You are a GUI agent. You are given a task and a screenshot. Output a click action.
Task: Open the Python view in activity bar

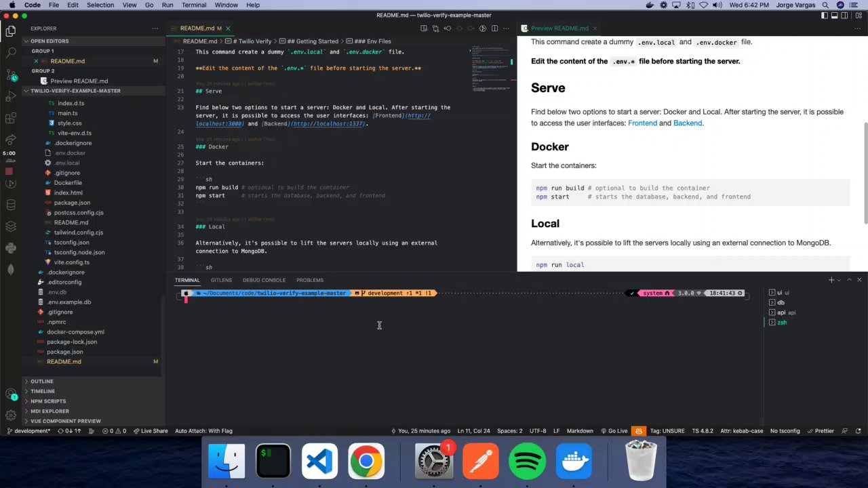coord(11,248)
